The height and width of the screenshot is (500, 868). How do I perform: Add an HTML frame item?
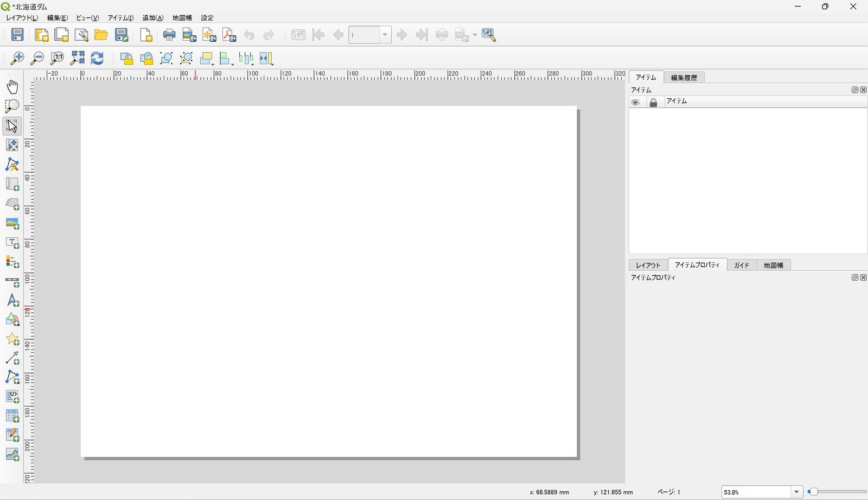click(12, 396)
